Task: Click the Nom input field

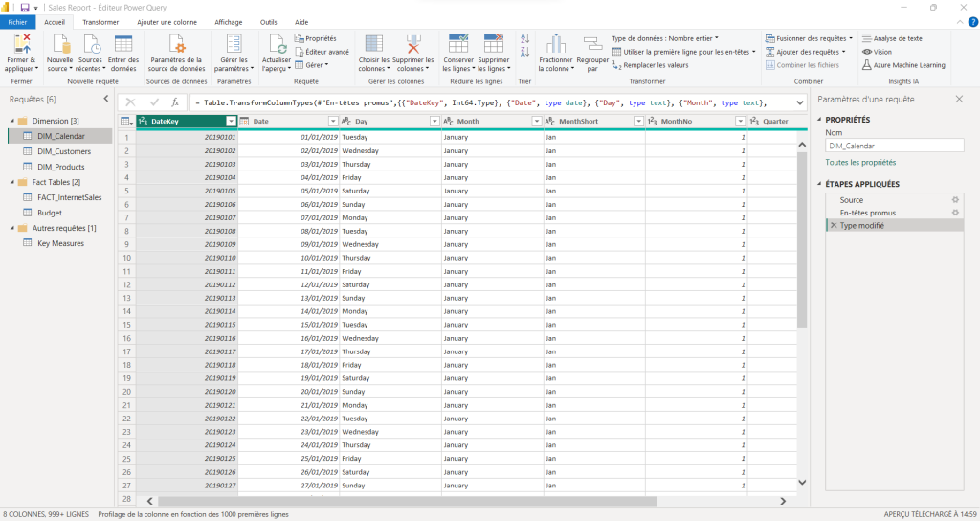Action: point(895,146)
